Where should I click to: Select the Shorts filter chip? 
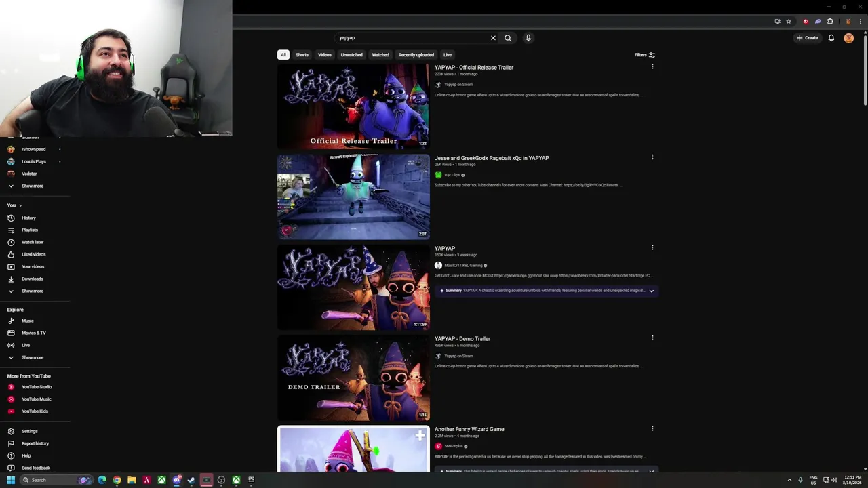pyautogui.click(x=302, y=55)
